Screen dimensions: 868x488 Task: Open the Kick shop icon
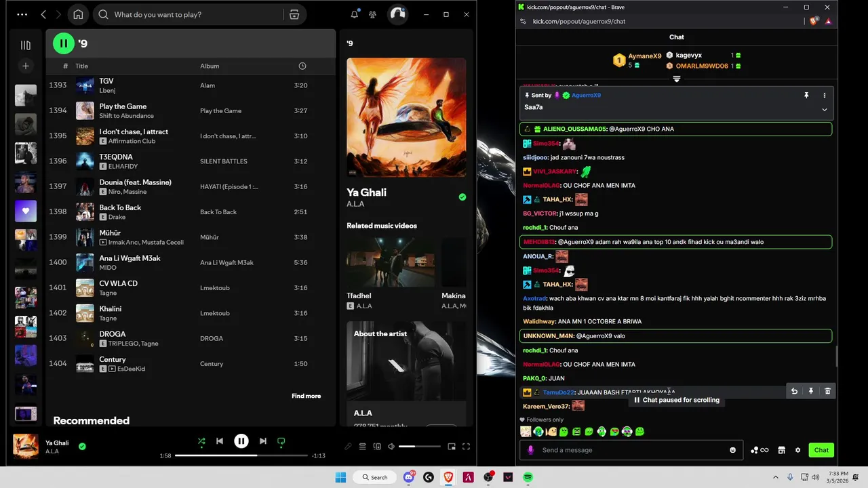(x=781, y=450)
